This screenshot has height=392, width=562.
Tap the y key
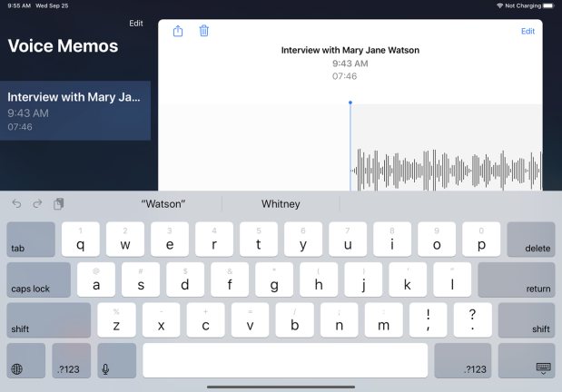tap(303, 239)
